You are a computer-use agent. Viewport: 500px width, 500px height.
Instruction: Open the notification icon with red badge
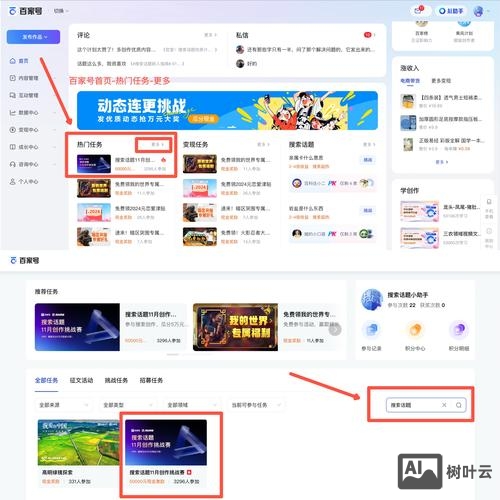click(x=418, y=11)
